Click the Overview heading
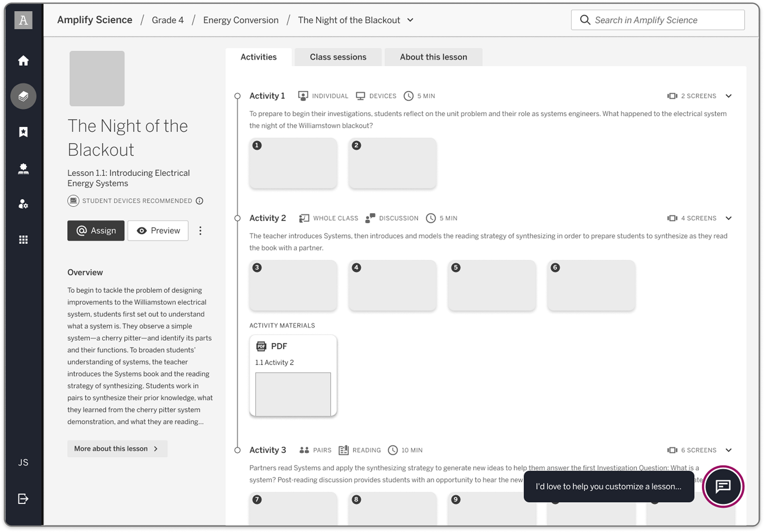The height and width of the screenshot is (532, 764). click(x=85, y=273)
